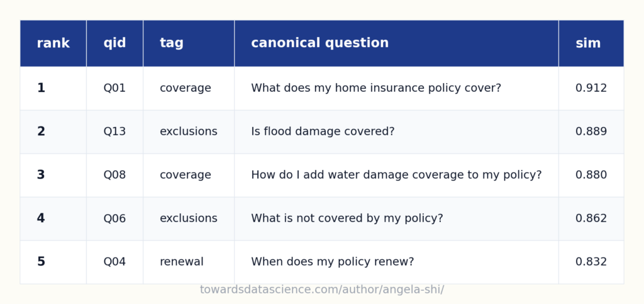Image resolution: width=644 pixels, height=304 pixels.
Task: Select the sim column header
Action: (x=591, y=43)
